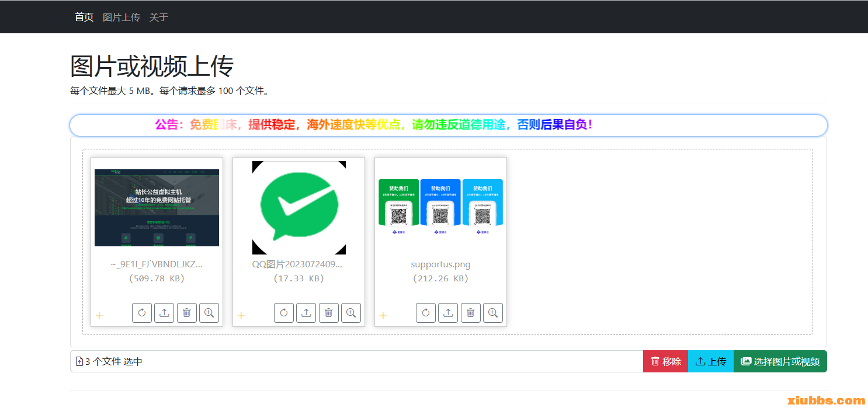This screenshot has width=868, height=408.
Task: Rotate the supportus.png image
Action: 426,313
